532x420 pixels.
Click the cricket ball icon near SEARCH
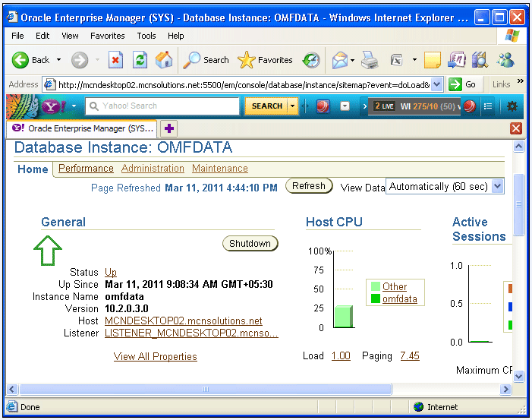click(323, 106)
